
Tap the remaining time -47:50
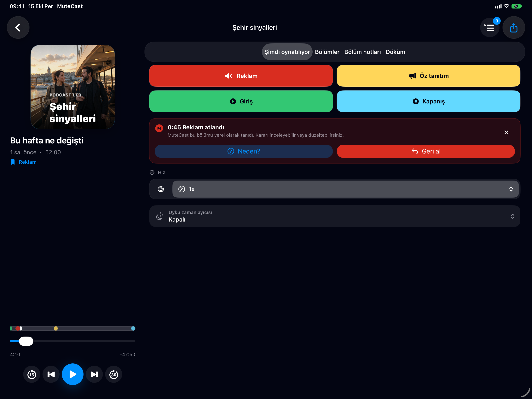(x=127, y=354)
